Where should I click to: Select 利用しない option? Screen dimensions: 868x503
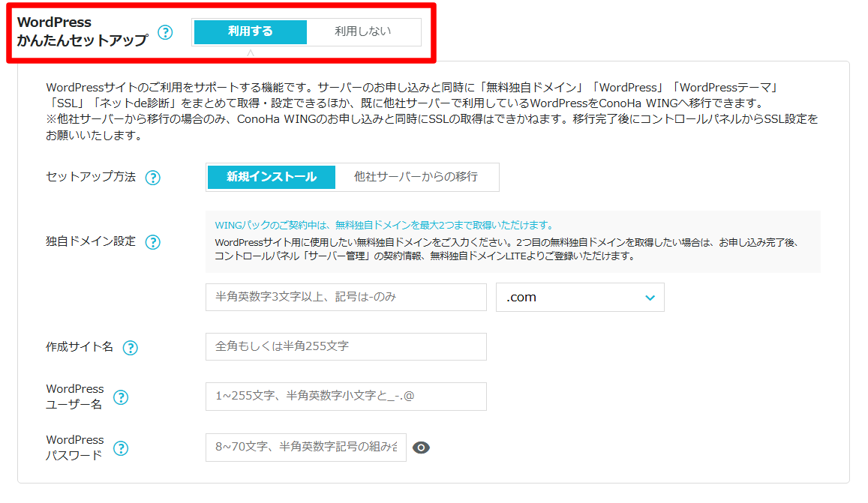click(x=362, y=31)
